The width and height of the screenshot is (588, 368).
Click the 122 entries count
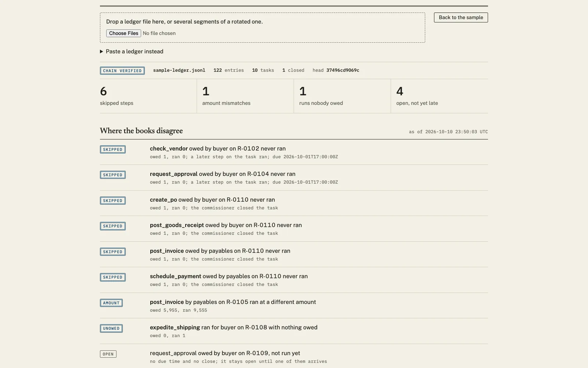click(x=229, y=70)
